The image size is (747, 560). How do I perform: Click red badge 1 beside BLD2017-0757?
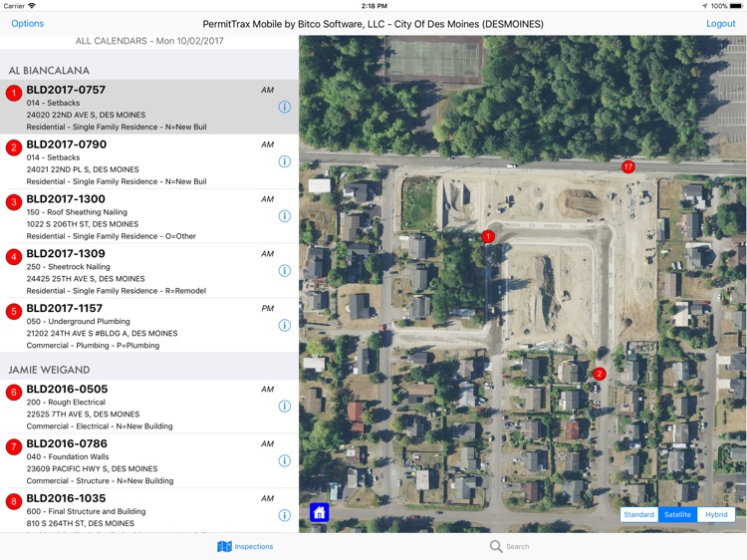(x=14, y=93)
